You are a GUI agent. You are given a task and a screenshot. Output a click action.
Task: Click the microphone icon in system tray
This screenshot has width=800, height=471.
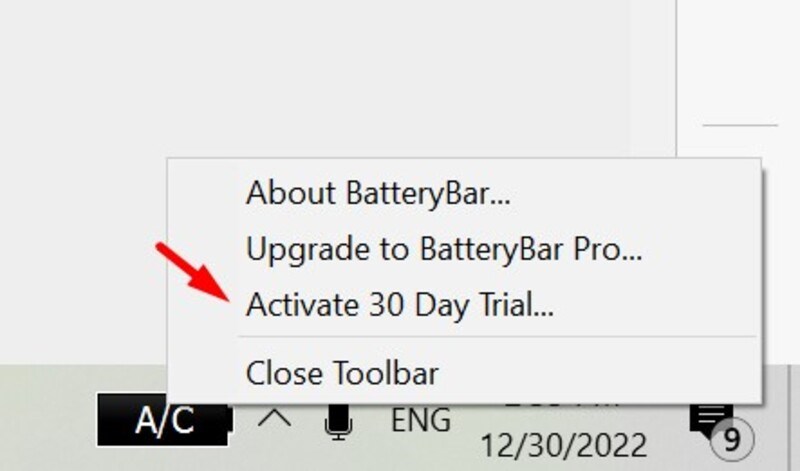point(339,422)
